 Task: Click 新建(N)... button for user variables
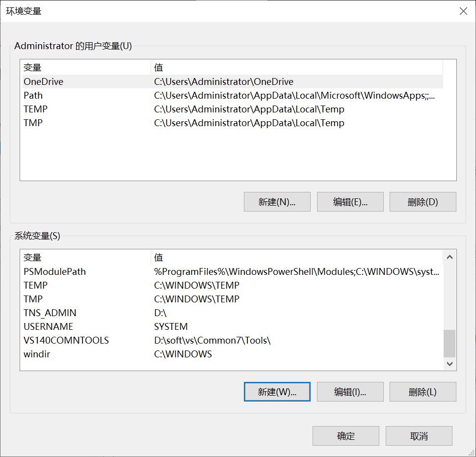tap(277, 202)
